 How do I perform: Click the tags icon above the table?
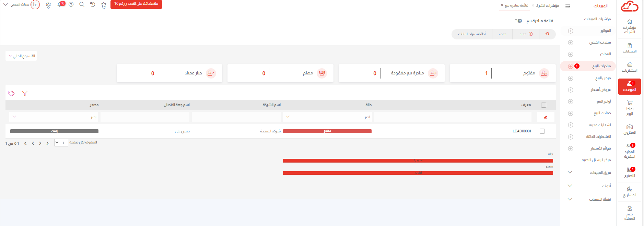[x=11, y=93]
